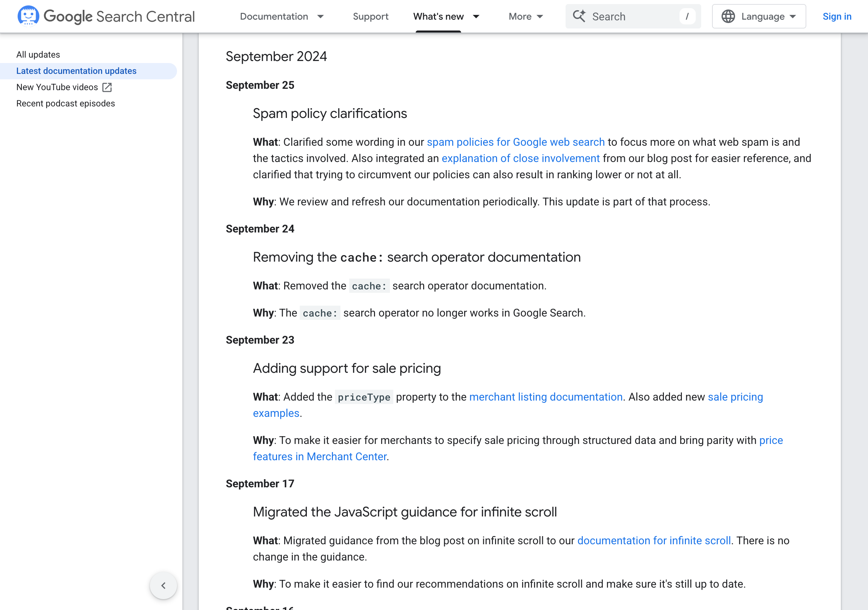Expand the More menu
This screenshot has height=610, width=868.
526,16
